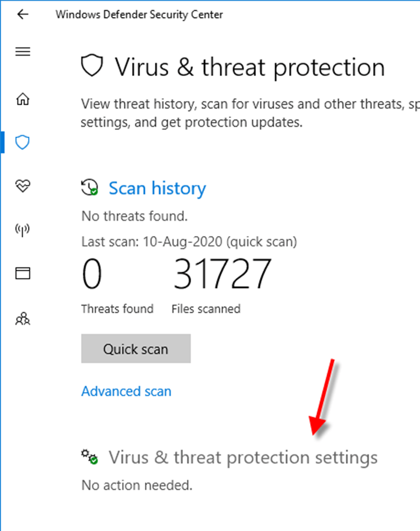Click the Scan history clock icon
Viewport: 420px width, 531px height.
click(90, 188)
